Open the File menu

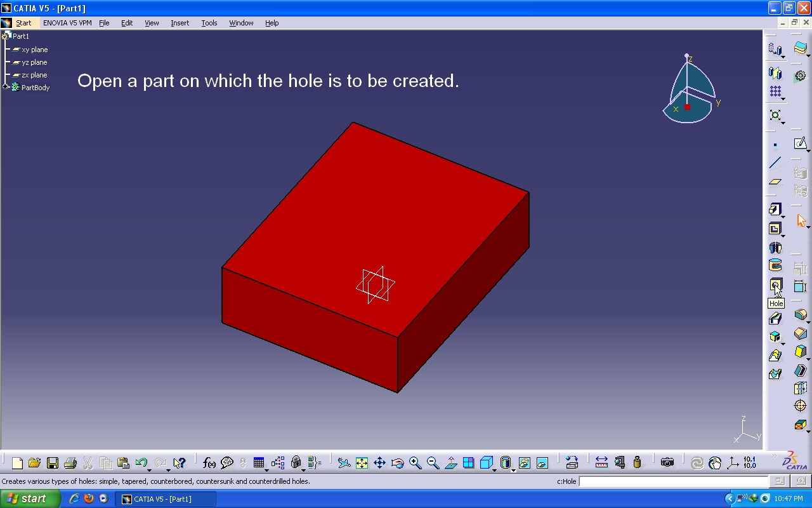pos(104,23)
